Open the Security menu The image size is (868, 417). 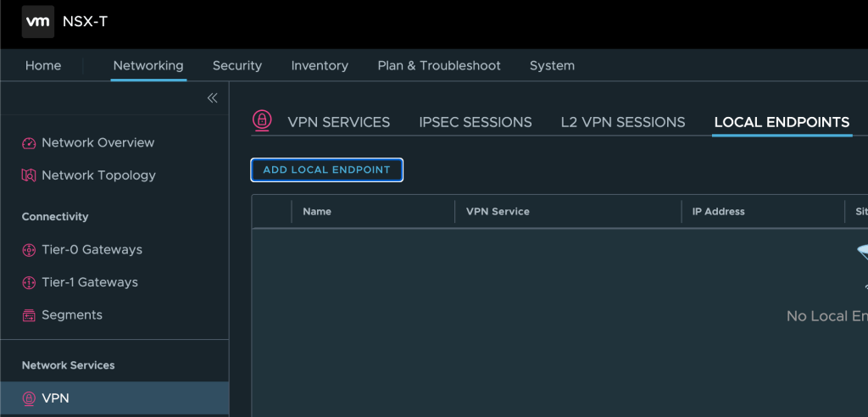236,65
